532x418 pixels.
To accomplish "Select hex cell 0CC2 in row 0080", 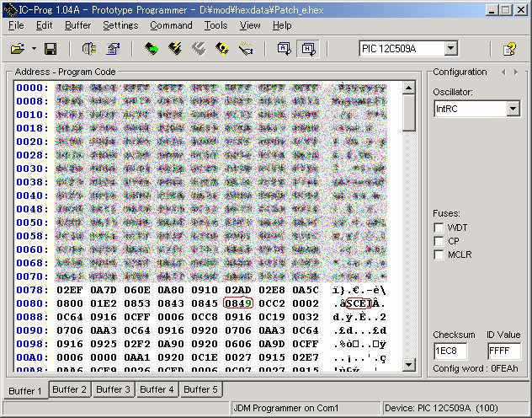I will pos(272,303).
